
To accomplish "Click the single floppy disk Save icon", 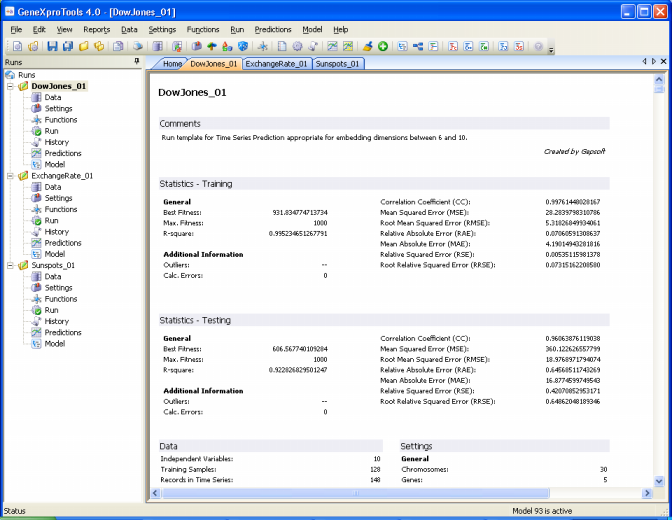I will (52, 46).
